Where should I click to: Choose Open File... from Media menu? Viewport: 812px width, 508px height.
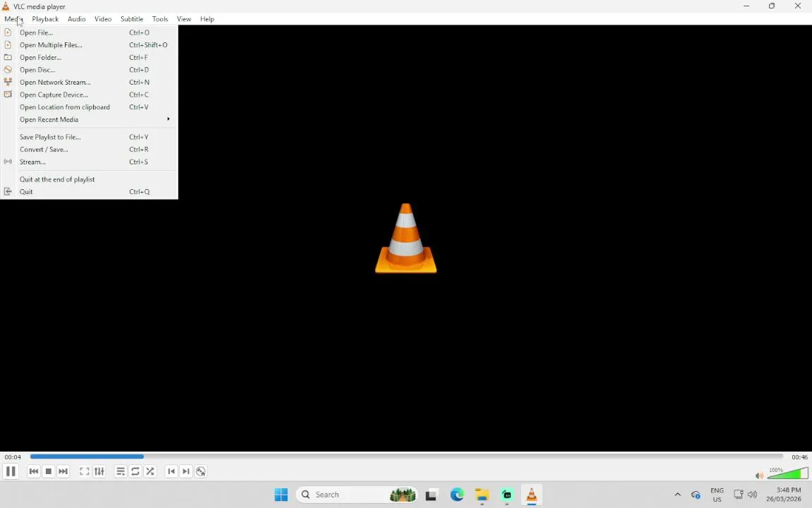click(x=89, y=32)
